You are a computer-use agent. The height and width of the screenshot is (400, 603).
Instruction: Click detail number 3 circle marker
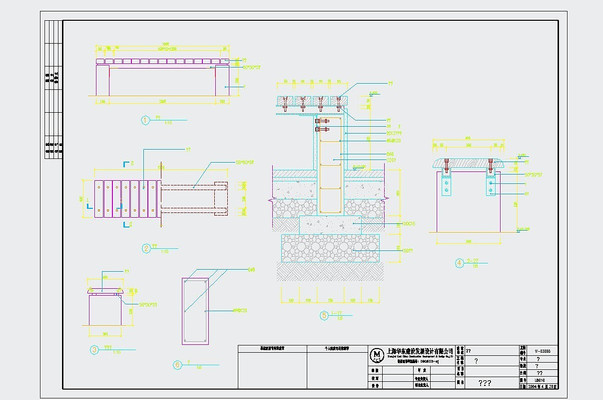(93, 349)
